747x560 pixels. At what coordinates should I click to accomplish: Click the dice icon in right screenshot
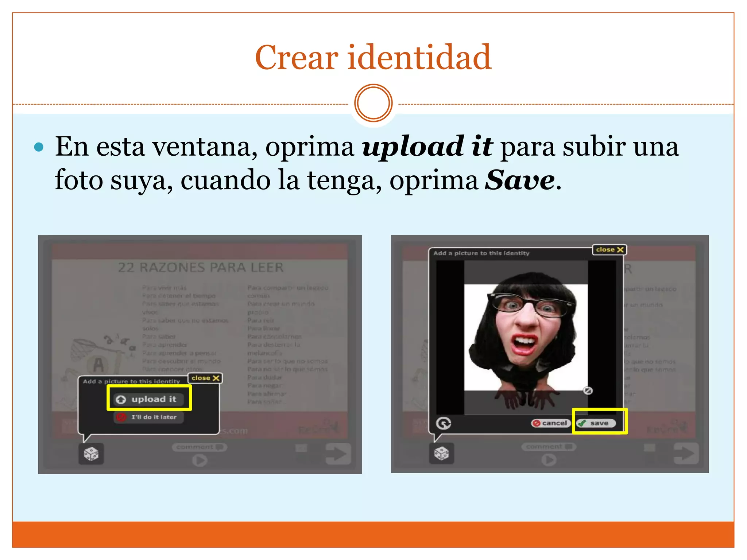click(x=441, y=454)
